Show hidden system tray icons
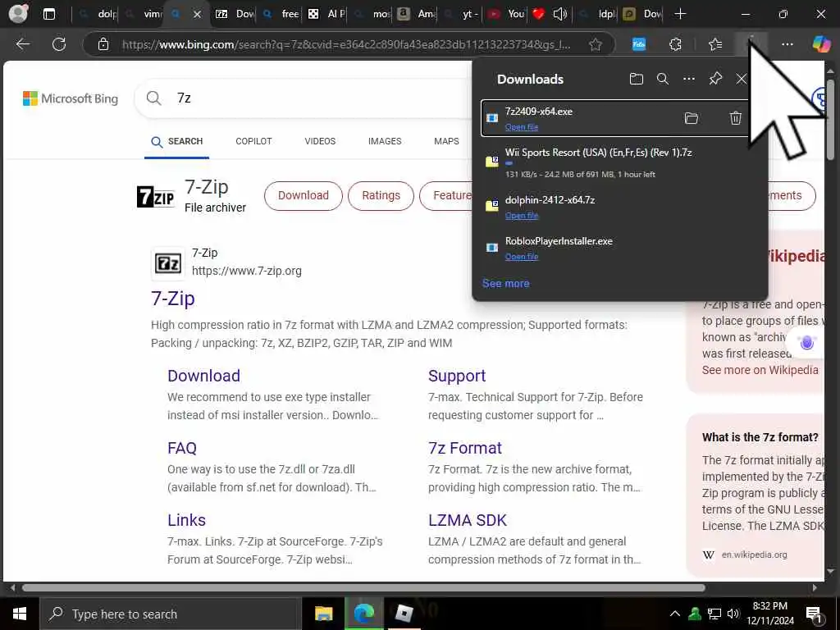The height and width of the screenshot is (630, 840). [x=674, y=614]
